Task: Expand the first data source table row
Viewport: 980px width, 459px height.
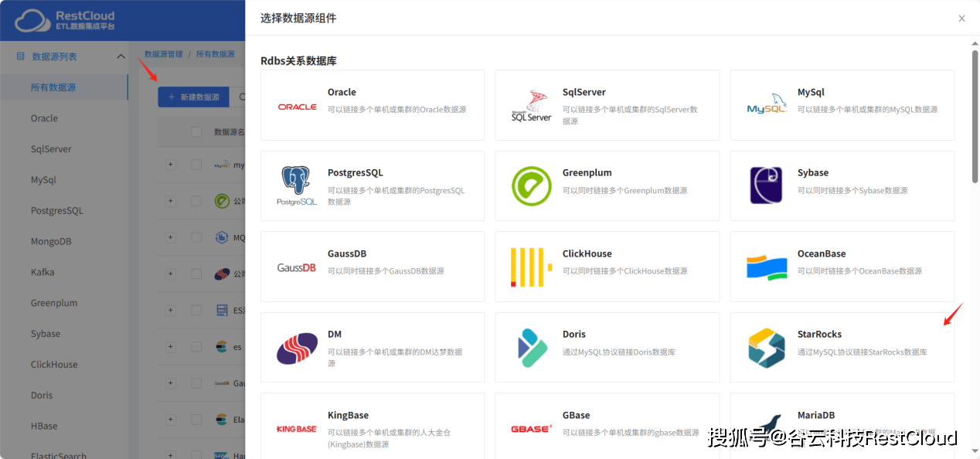Action: [x=171, y=165]
